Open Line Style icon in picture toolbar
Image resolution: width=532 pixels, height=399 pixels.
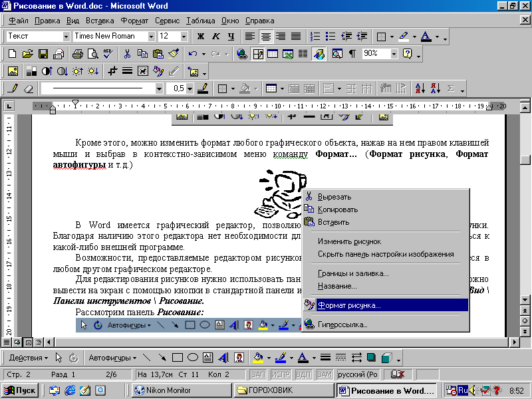click(127, 71)
